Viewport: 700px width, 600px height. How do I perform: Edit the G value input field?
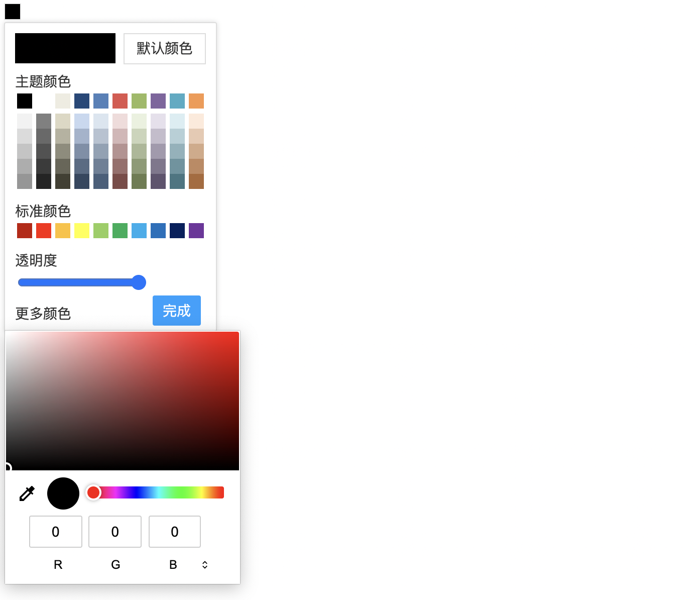115,532
